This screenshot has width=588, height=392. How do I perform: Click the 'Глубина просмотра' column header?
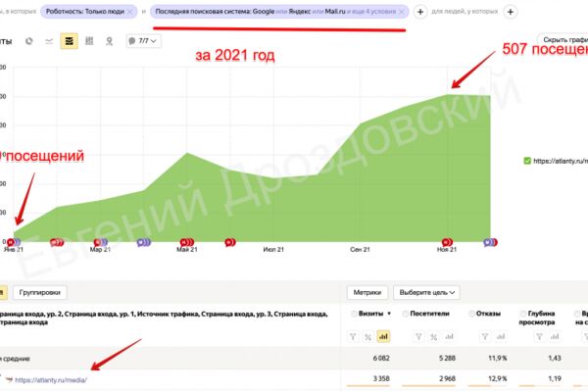537,318
